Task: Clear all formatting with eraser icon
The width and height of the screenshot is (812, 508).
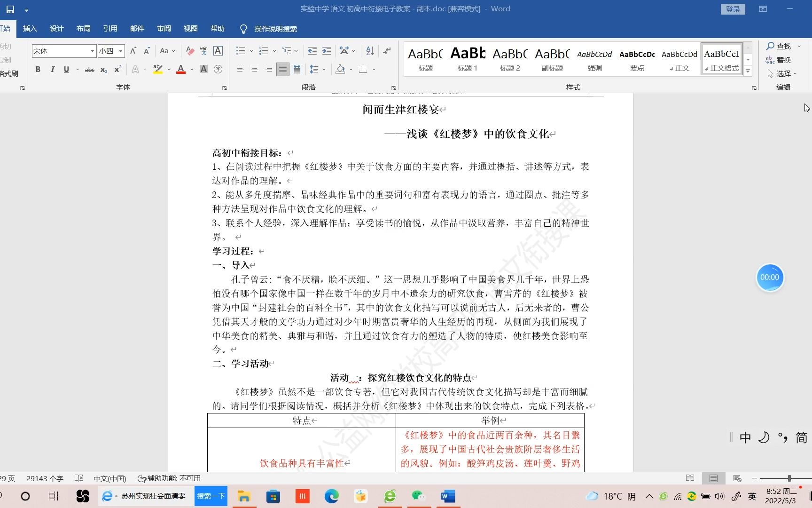Action: point(190,51)
